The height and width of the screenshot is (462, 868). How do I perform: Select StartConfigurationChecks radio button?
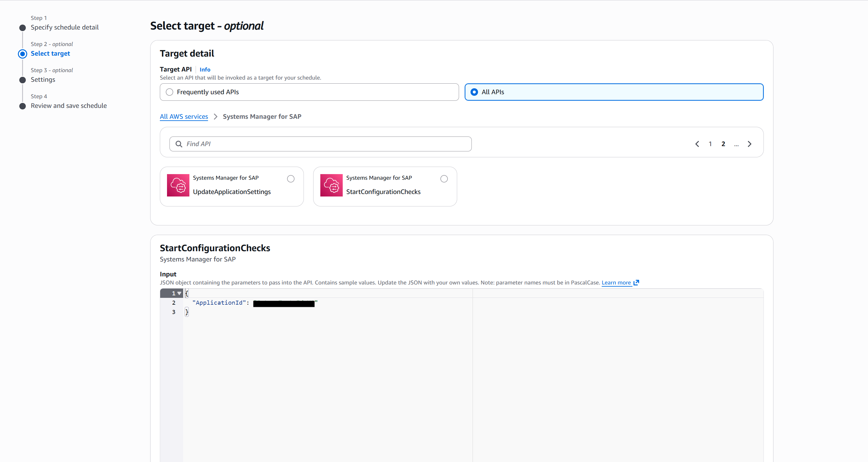click(x=444, y=179)
